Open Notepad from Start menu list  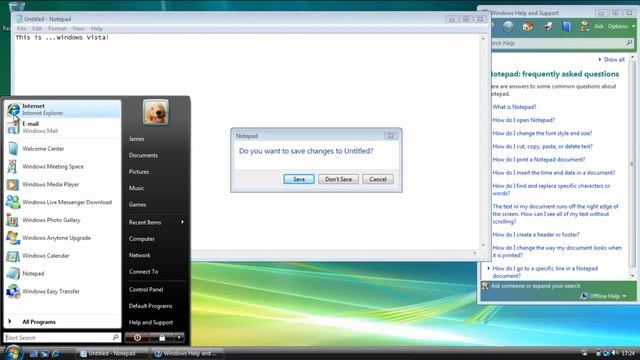[x=62, y=273]
